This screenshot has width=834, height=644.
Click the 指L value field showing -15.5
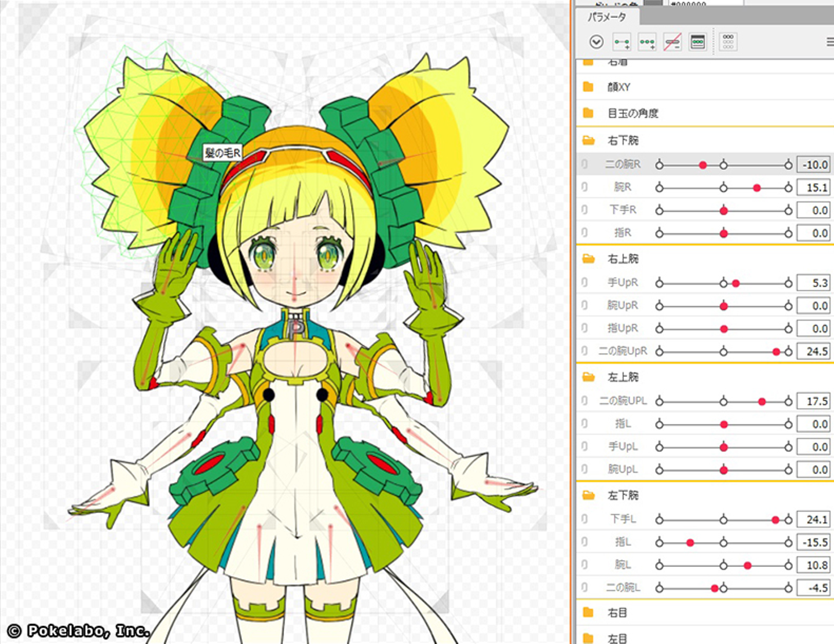click(814, 542)
